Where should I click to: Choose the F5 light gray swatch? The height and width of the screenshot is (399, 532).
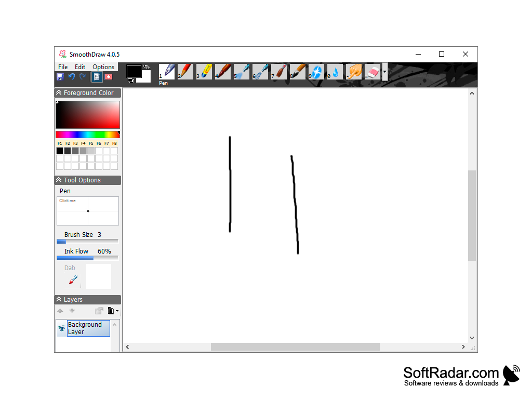(x=91, y=151)
